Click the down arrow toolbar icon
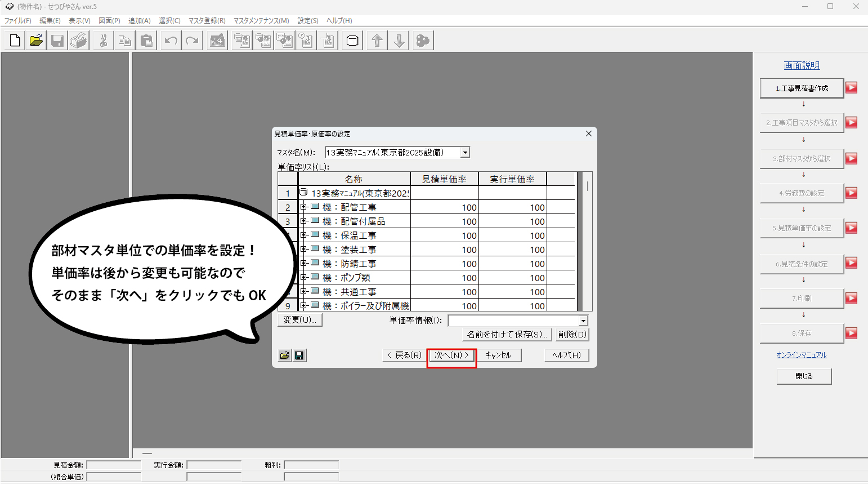The image size is (868, 485). point(399,41)
